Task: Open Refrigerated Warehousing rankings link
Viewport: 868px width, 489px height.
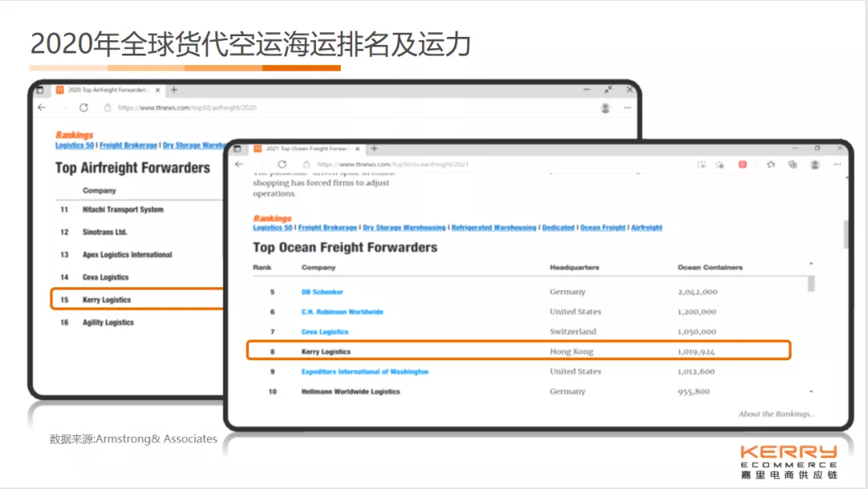Action: [493, 228]
